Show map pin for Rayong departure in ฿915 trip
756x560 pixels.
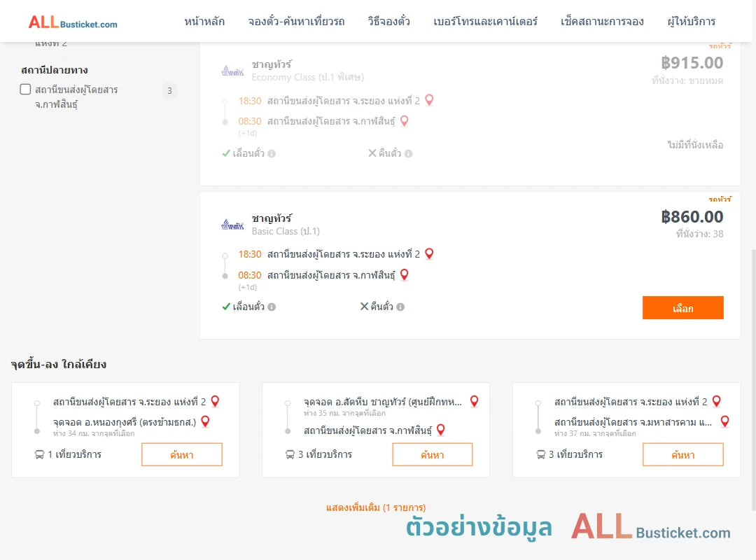[x=429, y=100]
